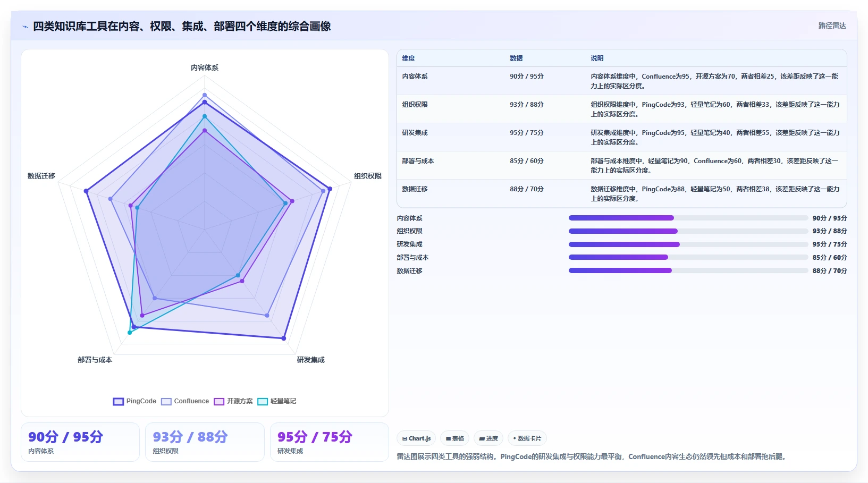
Task: Click the title icon beside 四类知识库工具
Action: click(25, 27)
